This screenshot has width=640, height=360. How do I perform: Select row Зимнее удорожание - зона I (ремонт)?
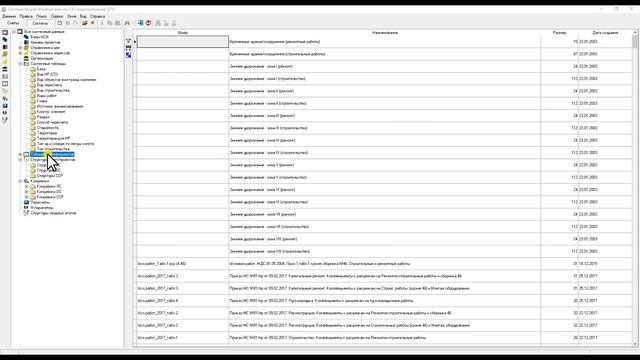384,66
